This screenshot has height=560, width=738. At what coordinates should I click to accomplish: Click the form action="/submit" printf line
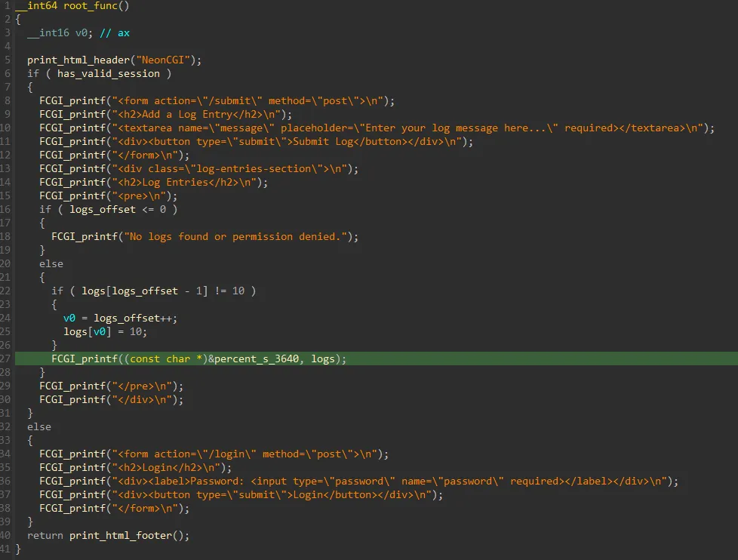coord(217,100)
